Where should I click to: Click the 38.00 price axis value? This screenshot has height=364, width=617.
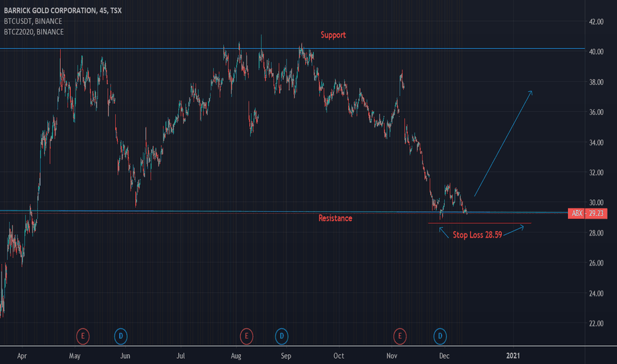click(596, 82)
